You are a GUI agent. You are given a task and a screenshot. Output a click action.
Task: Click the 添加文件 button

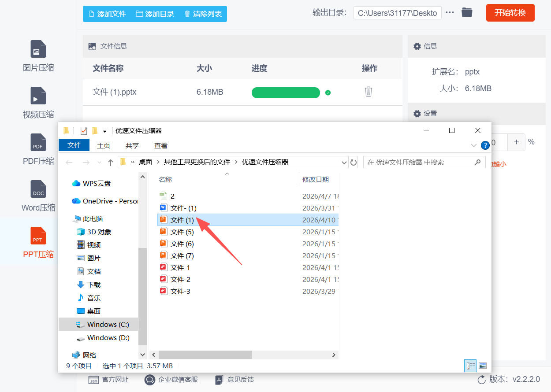[107, 14]
